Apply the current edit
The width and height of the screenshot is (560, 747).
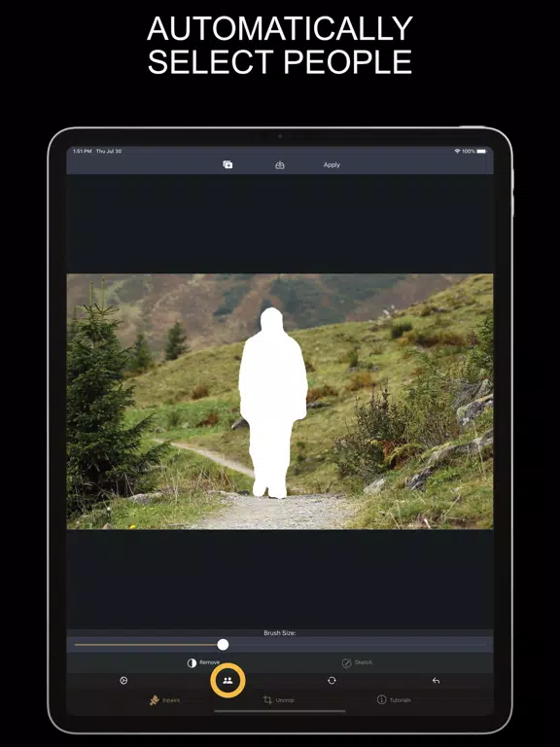coord(332,164)
